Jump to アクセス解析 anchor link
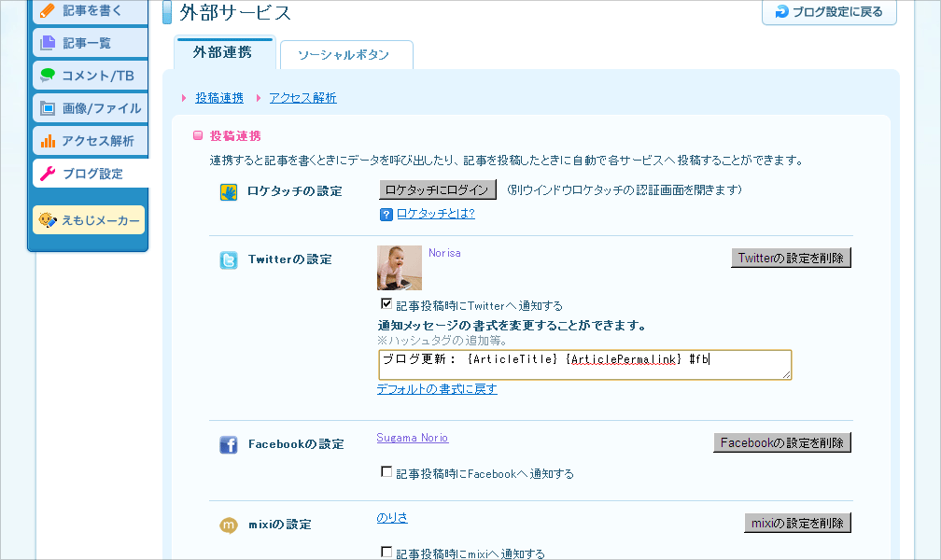The width and height of the screenshot is (941, 560). (x=302, y=98)
